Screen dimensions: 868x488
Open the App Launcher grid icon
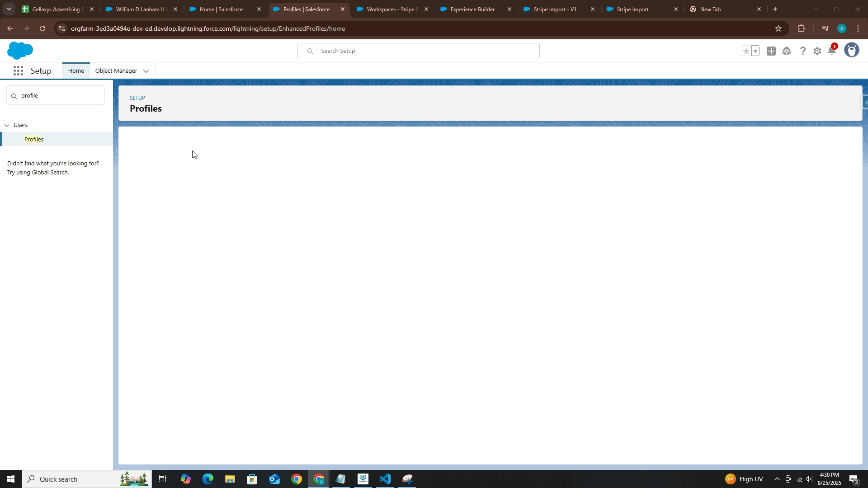(18, 71)
